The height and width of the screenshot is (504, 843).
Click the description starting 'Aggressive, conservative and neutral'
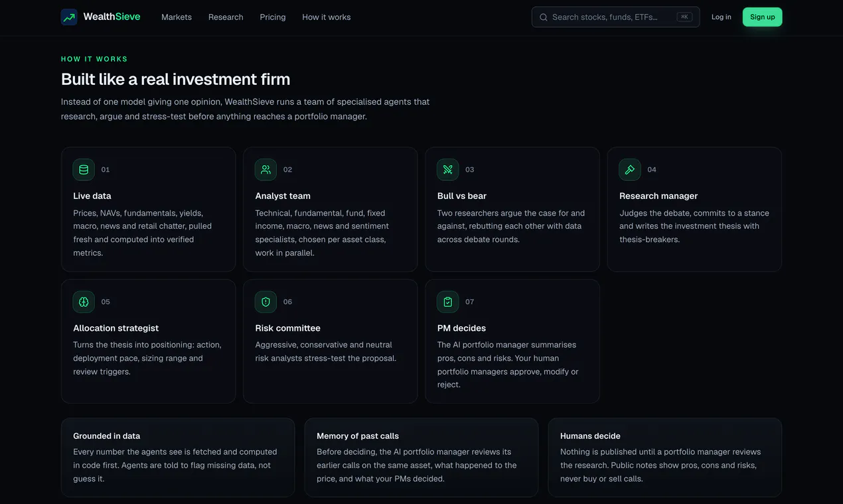tap(326, 351)
